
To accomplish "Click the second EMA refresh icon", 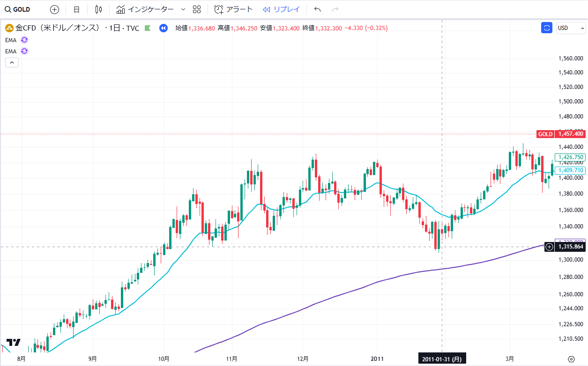I will point(24,51).
